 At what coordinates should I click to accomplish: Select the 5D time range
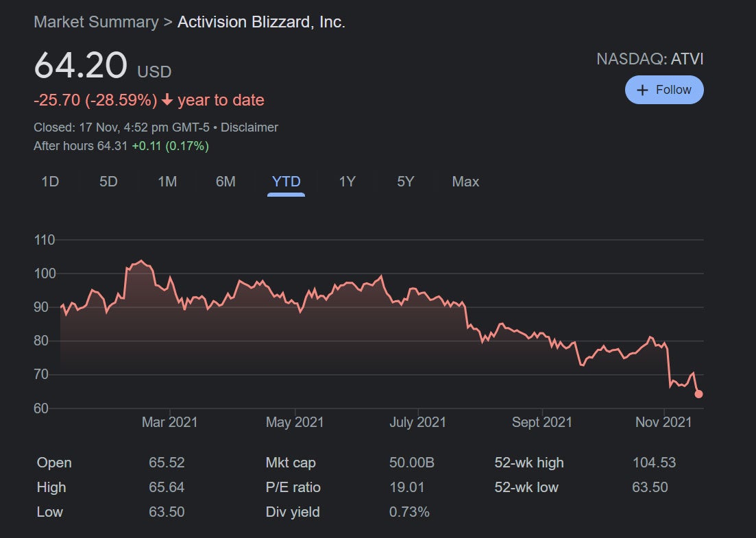coord(108,182)
